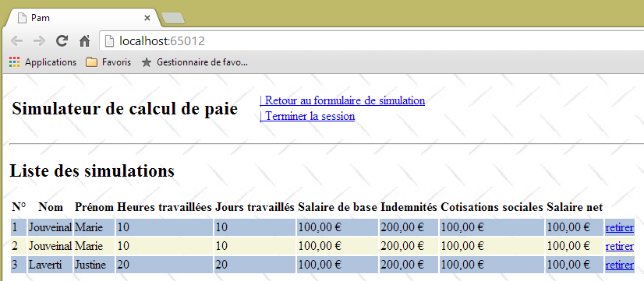644x281 pixels.
Task: Click retirer for simulation 1
Action: click(x=619, y=227)
